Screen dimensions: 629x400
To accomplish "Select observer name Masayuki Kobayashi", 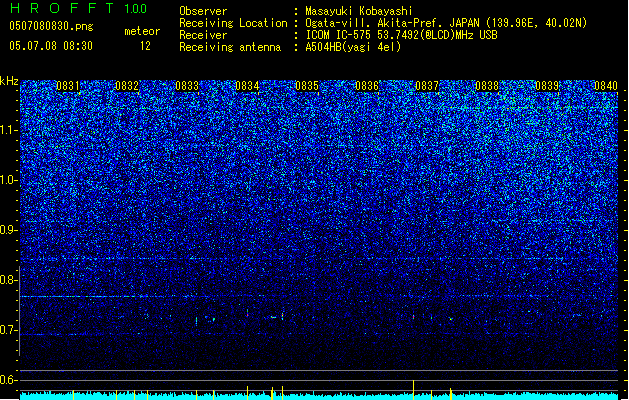I will pyautogui.click(x=359, y=11).
